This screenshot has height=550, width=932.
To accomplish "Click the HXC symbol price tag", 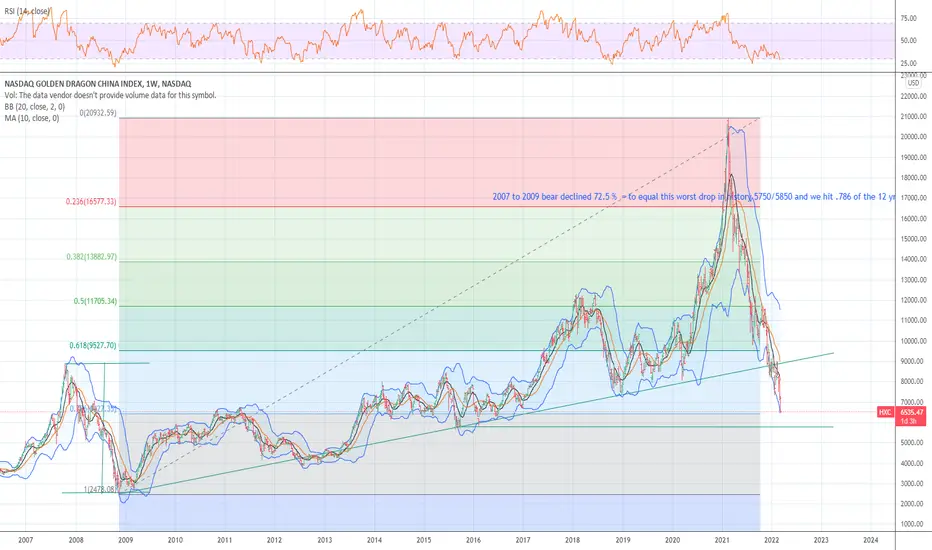I will click(886, 412).
